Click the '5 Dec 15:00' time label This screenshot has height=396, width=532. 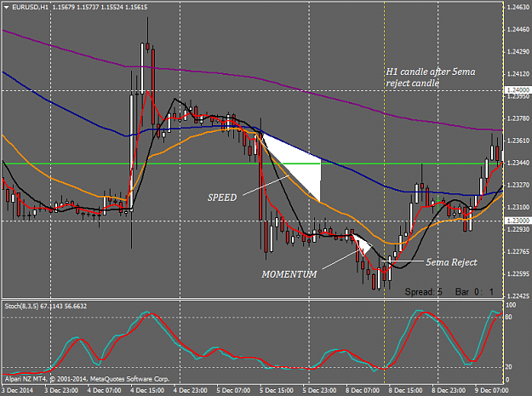tap(277, 390)
